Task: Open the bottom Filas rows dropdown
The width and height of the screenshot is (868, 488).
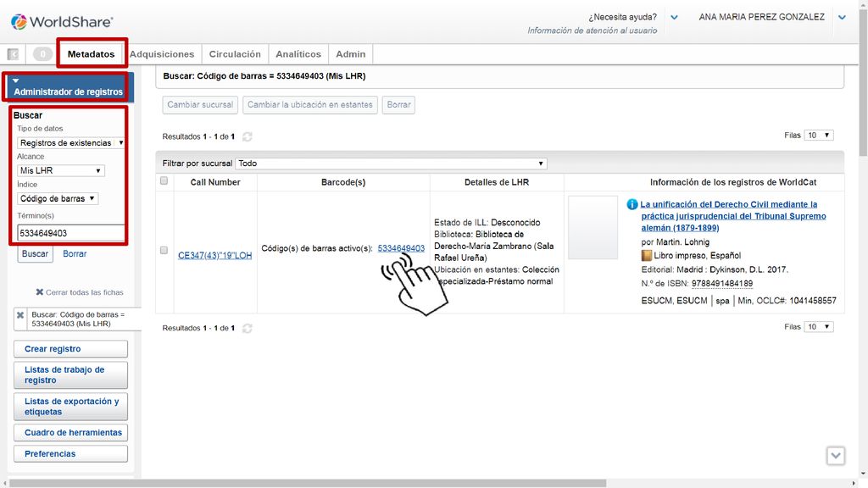Action: [819, 326]
